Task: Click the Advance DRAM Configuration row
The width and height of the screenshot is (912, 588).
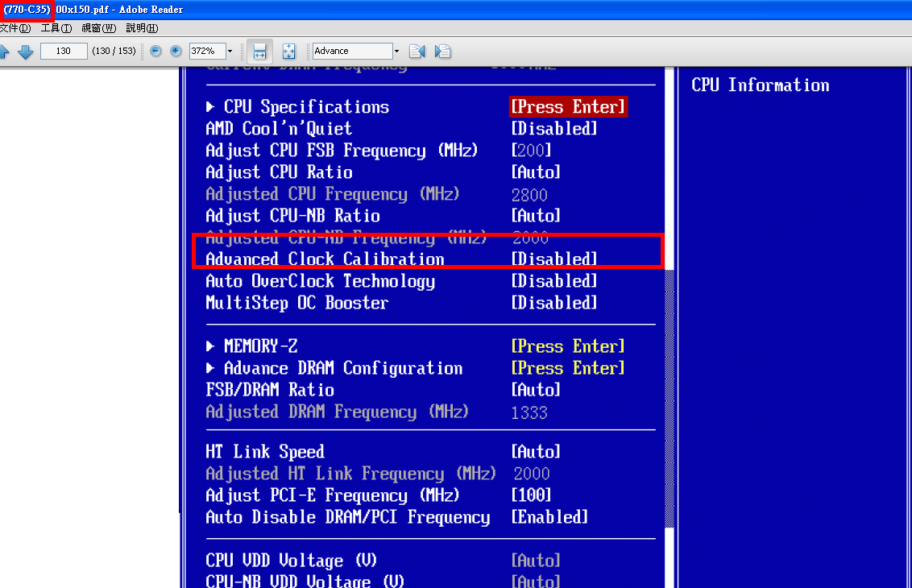Action: [x=334, y=368]
